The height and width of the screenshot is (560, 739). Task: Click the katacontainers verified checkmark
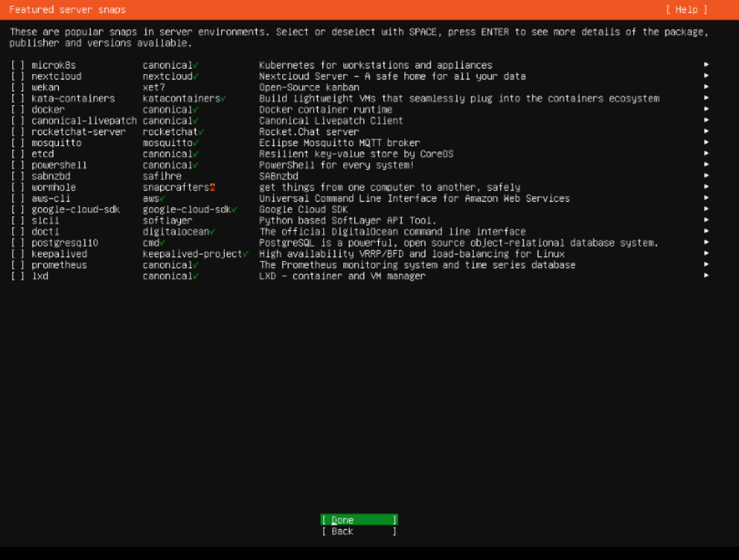(x=223, y=98)
